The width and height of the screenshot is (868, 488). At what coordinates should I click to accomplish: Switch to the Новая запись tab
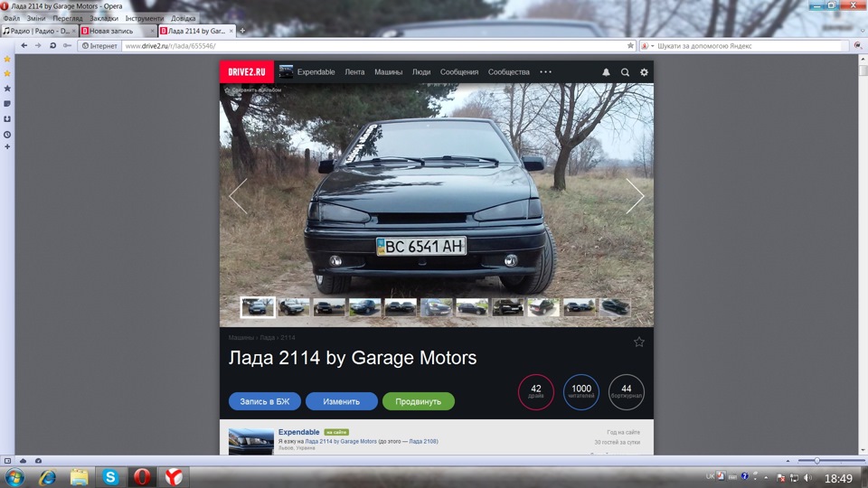tap(110, 31)
